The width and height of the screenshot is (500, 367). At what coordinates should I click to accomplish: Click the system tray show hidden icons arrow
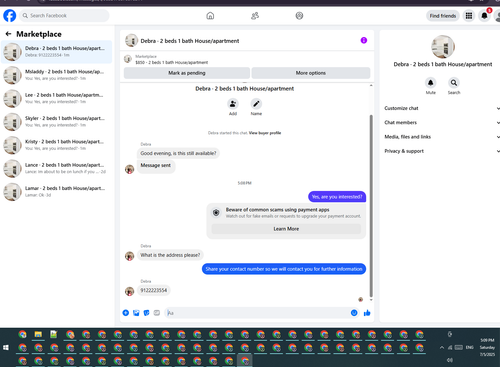pos(442,347)
